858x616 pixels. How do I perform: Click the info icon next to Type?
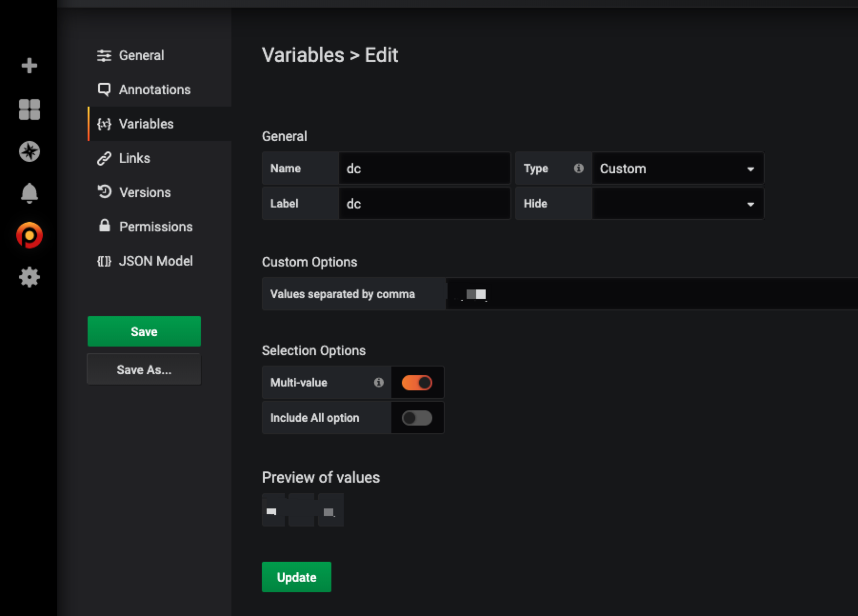click(x=579, y=168)
